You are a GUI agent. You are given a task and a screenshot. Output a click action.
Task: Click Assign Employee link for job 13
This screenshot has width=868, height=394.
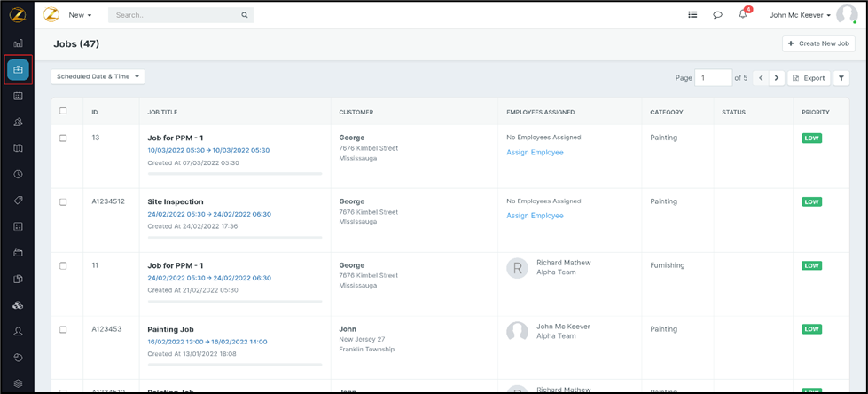(x=535, y=153)
